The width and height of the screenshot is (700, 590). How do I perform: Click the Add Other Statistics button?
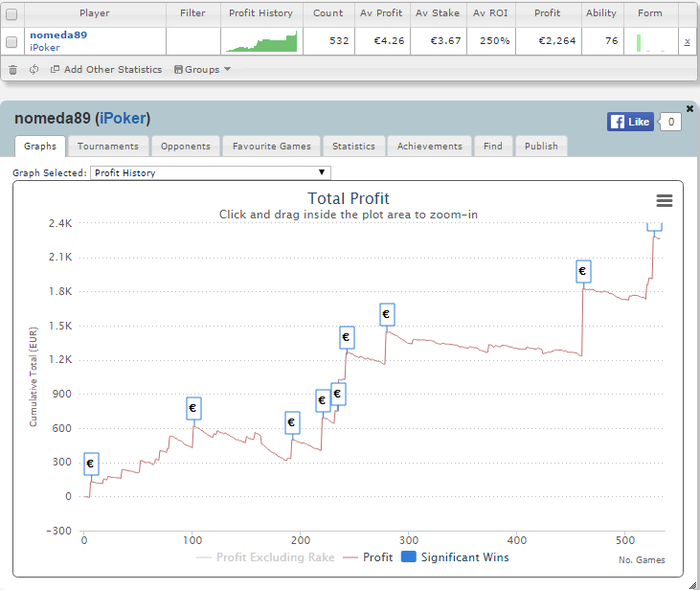pyautogui.click(x=106, y=70)
